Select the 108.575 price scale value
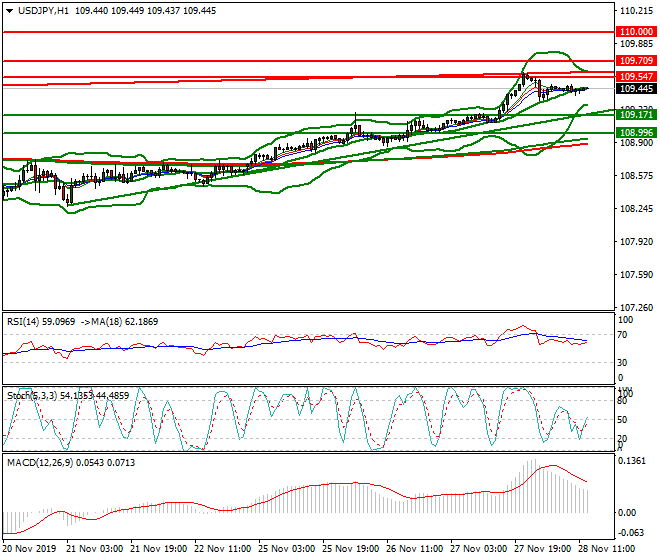The height and width of the screenshot is (560, 660). click(636, 176)
